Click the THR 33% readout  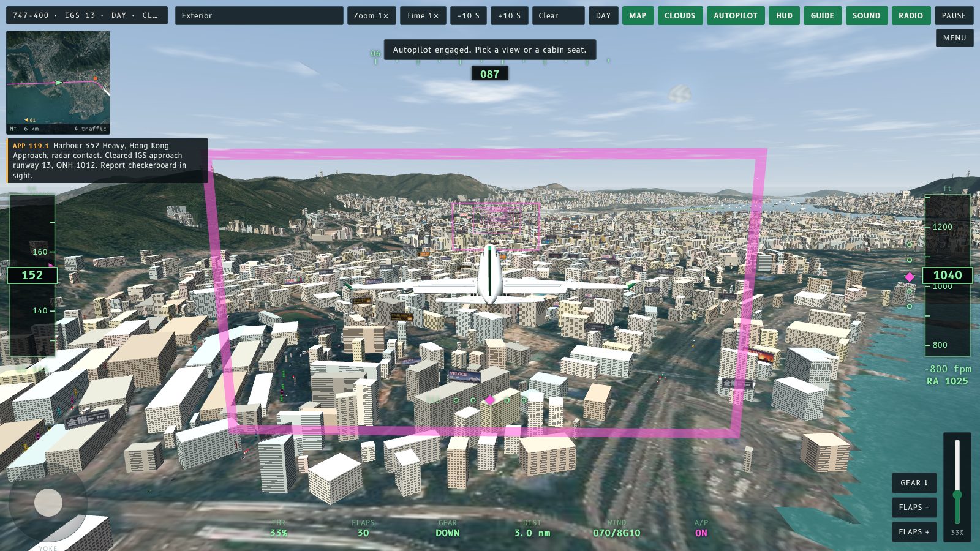coord(279,528)
